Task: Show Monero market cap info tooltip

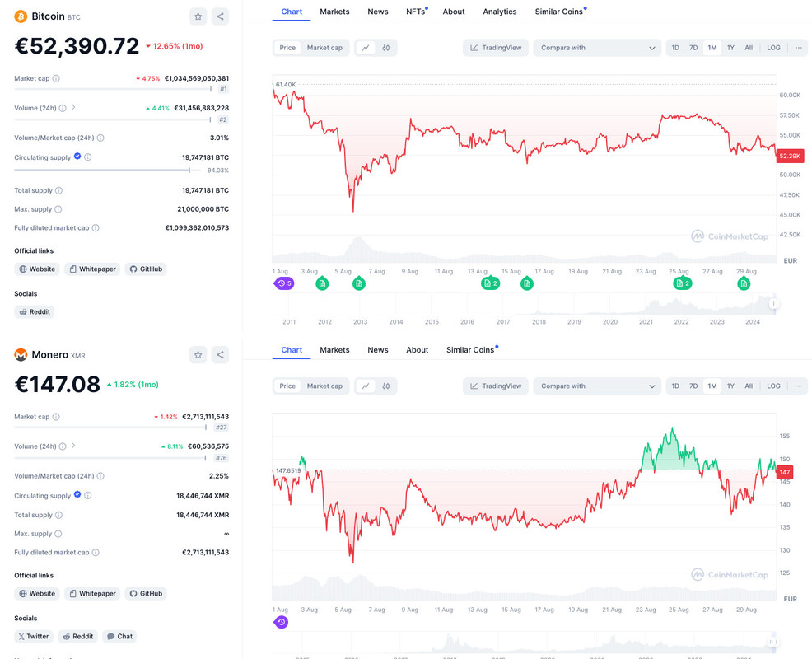Action: click(x=56, y=417)
